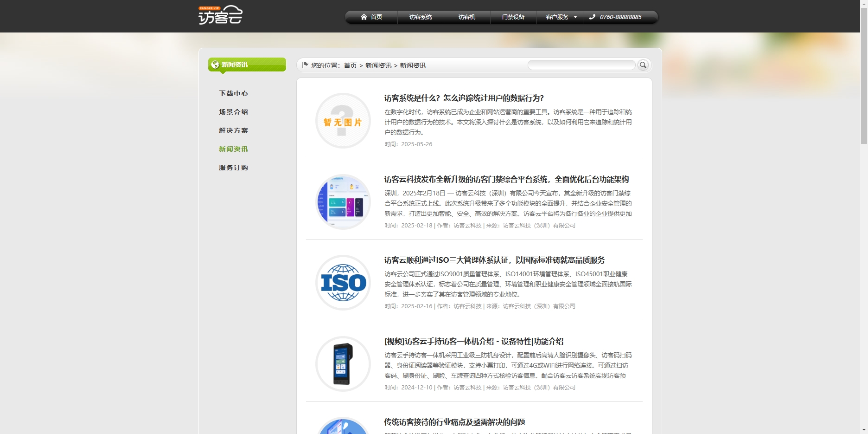868x434 pixels.
Task: Click the 暂无图片 placeholder thumbnail
Action: pos(343,121)
